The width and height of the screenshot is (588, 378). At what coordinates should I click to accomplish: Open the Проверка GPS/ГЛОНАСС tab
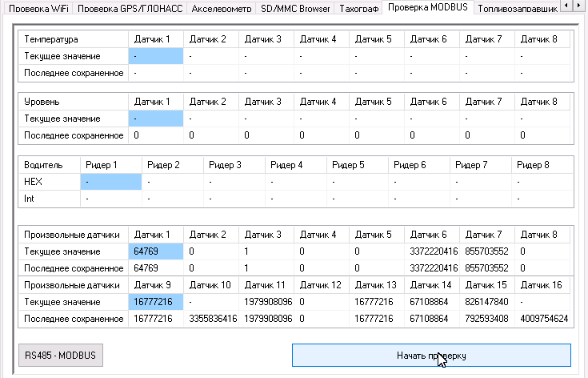click(130, 8)
